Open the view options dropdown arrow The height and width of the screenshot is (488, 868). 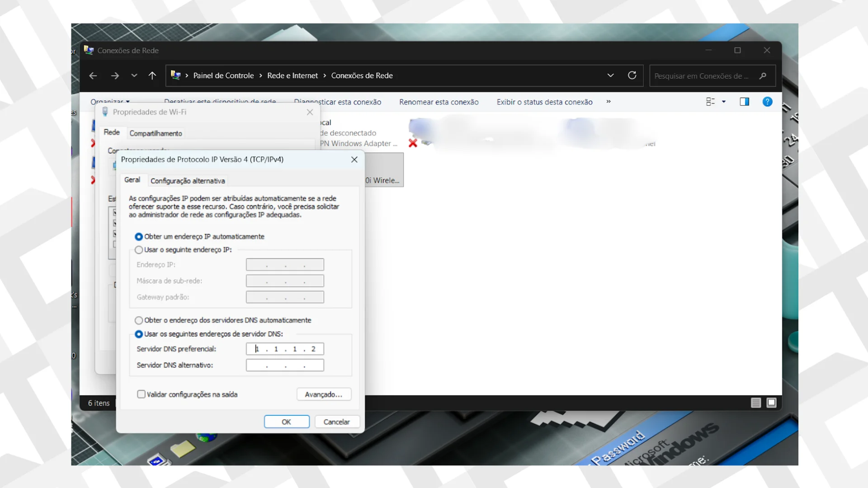724,102
